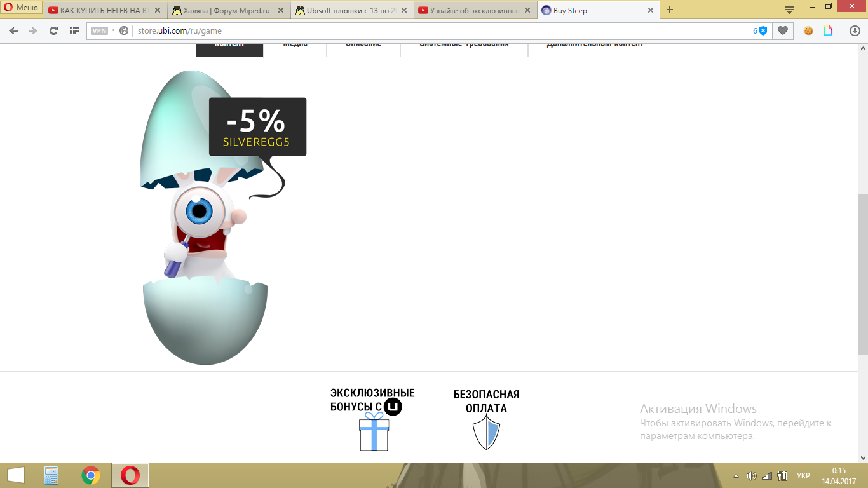Switch to the Узнайте об эксклюзивных tab
The height and width of the screenshot is (488, 868).
(475, 10)
